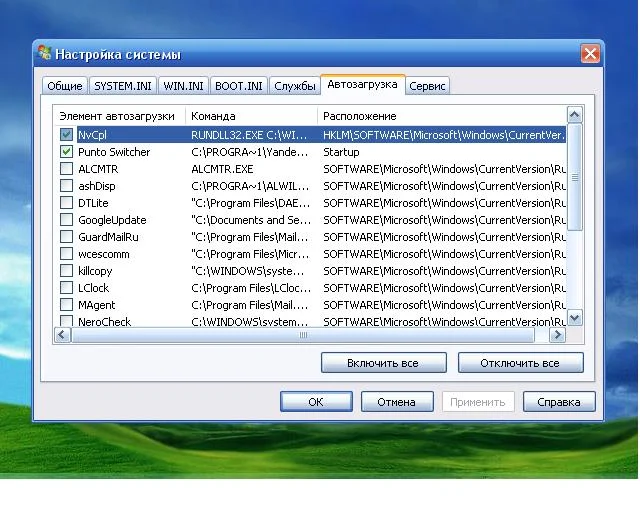Click the C:\Program Files\LCloc… command cell

click(251, 288)
